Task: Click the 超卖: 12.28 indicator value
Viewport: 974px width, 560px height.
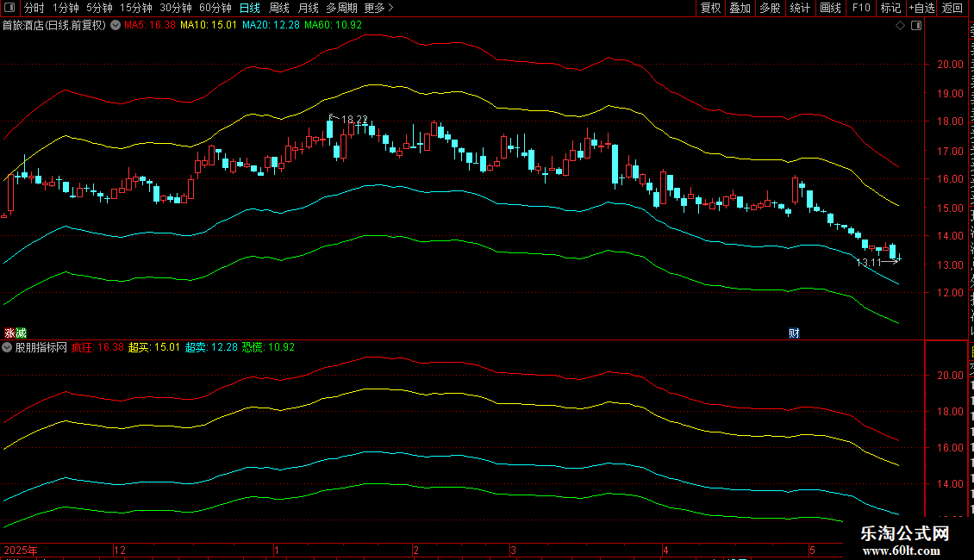Action: tap(211, 347)
